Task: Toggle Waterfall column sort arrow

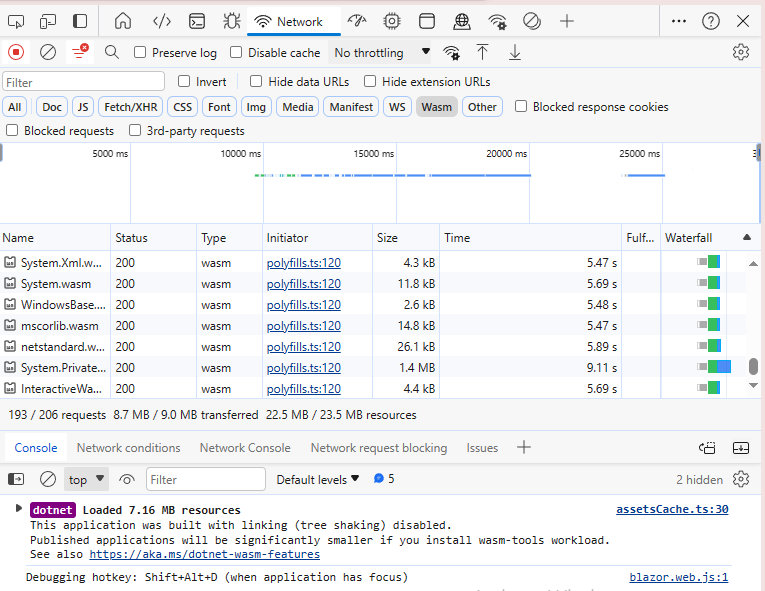Action: pos(746,237)
